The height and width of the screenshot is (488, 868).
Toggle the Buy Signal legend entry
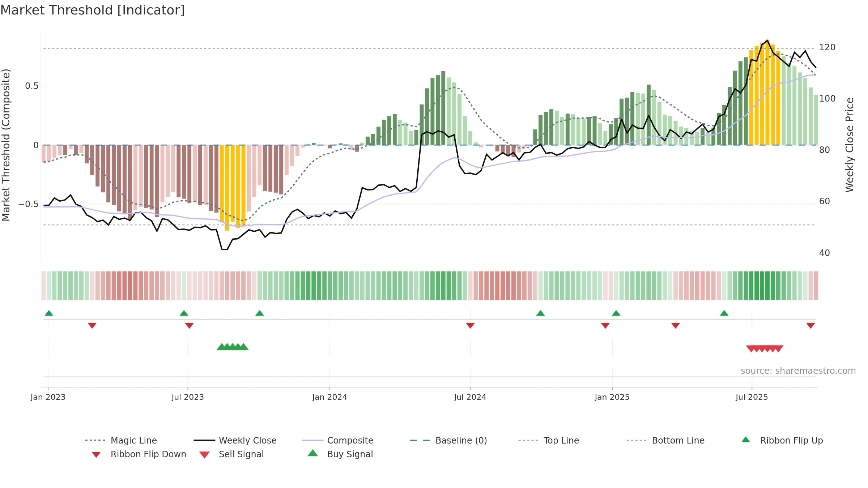coord(340,454)
